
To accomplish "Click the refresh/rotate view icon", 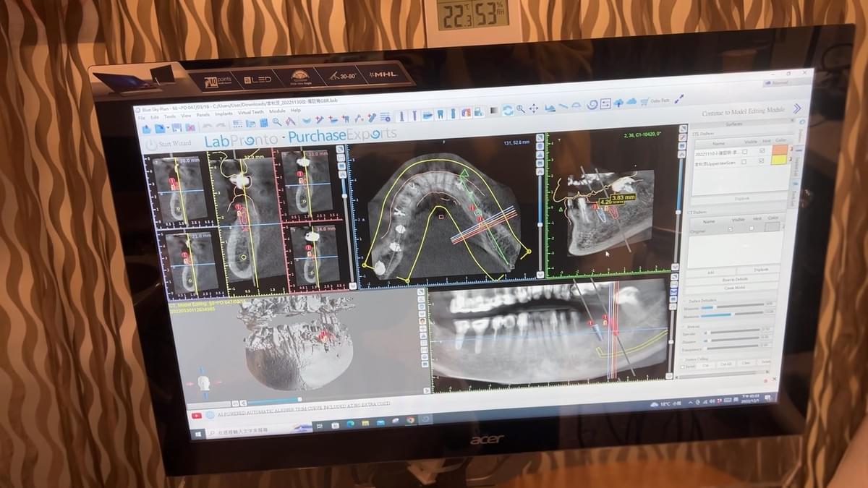I will 508,110.
